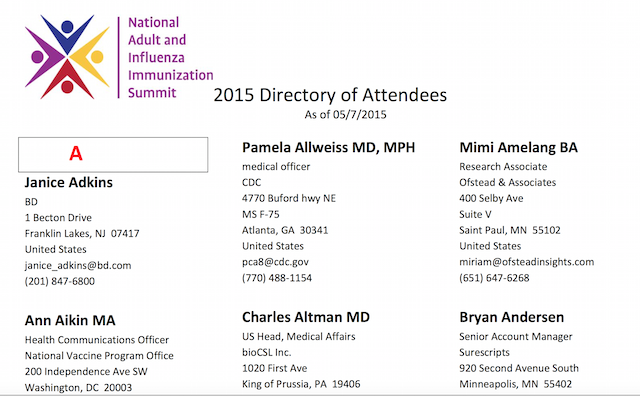Open email pca8@cdc.gov

(276, 262)
